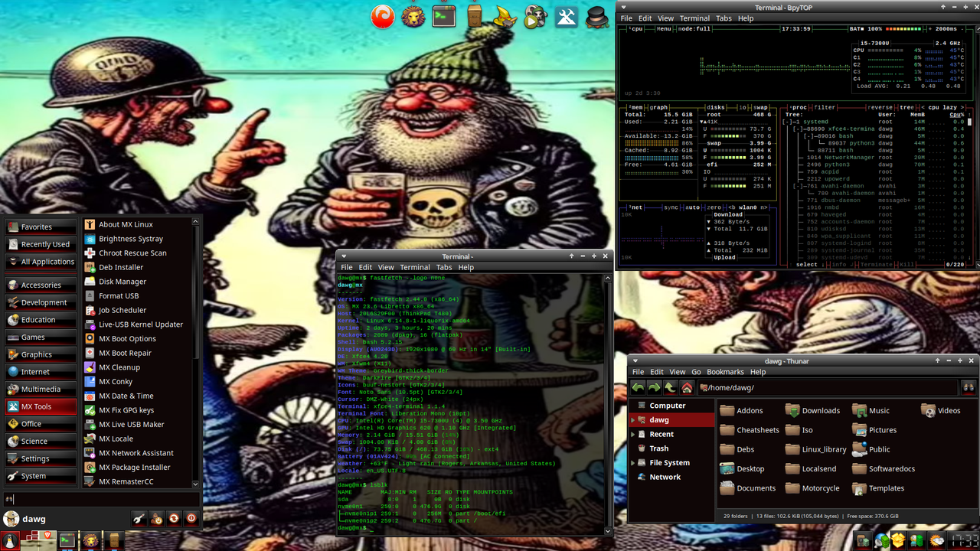Collapse the xfce4-terminal process tree in BpyTOP
980x551 pixels.
[796, 129]
